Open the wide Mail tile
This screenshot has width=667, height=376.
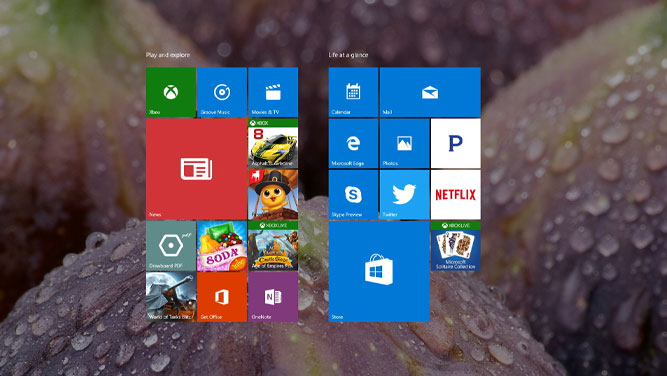430,92
